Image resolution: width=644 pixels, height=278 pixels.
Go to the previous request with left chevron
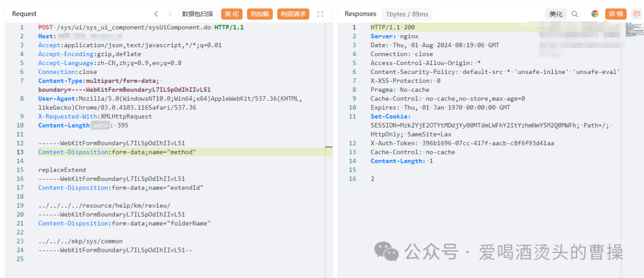(156, 14)
